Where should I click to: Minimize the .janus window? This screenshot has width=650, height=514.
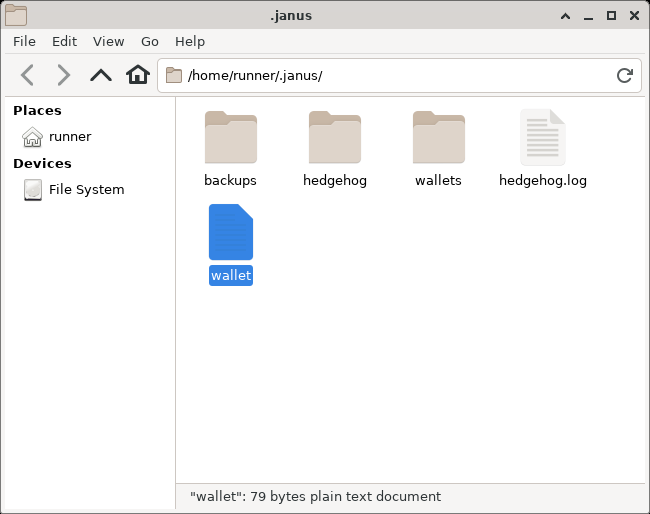pos(588,17)
